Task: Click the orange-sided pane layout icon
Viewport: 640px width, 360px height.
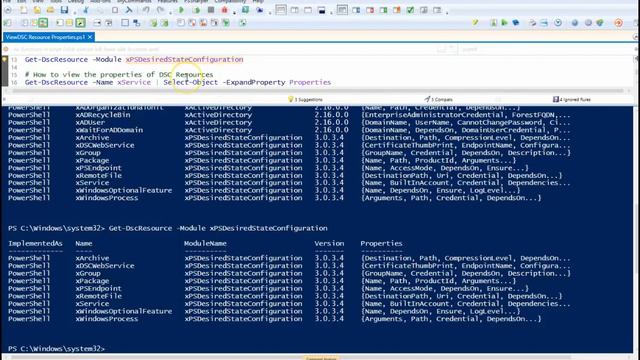Action: point(397,10)
